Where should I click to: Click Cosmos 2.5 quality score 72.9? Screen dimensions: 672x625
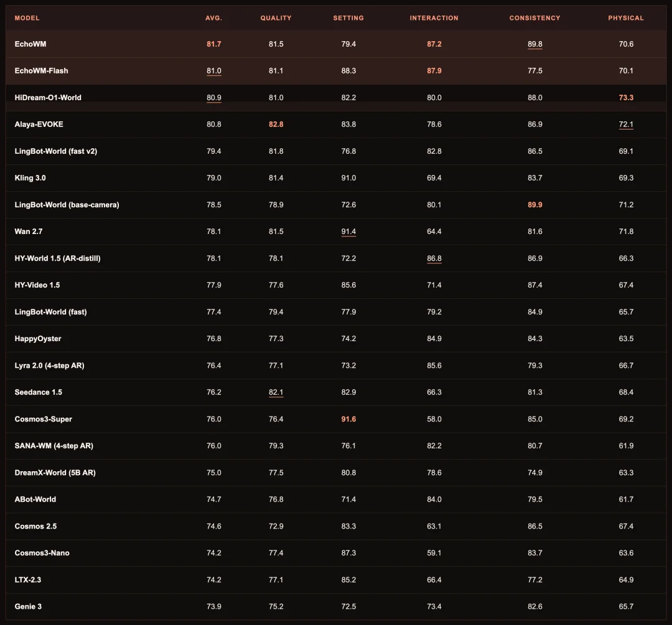point(276,527)
